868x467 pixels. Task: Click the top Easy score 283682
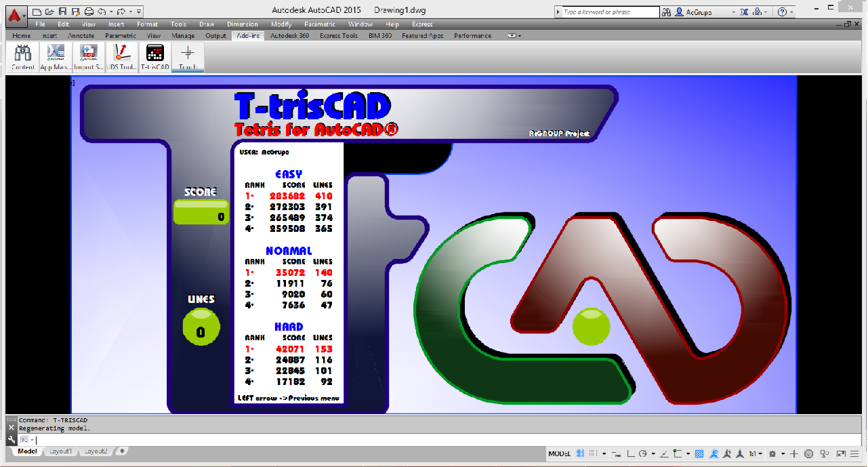pyautogui.click(x=288, y=196)
